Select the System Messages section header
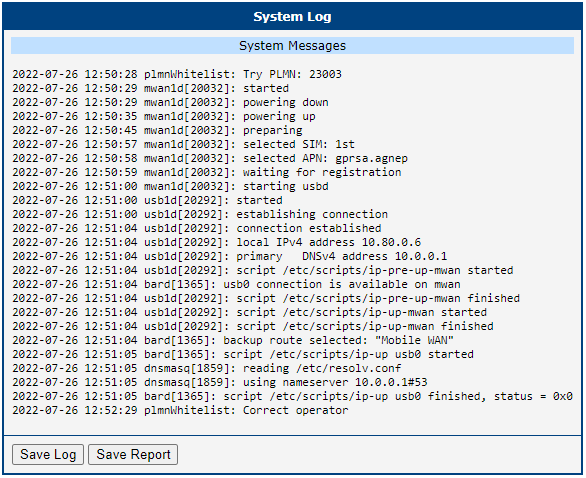Image resolution: width=586 pixels, height=478 pixels. (x=292, y=46)
